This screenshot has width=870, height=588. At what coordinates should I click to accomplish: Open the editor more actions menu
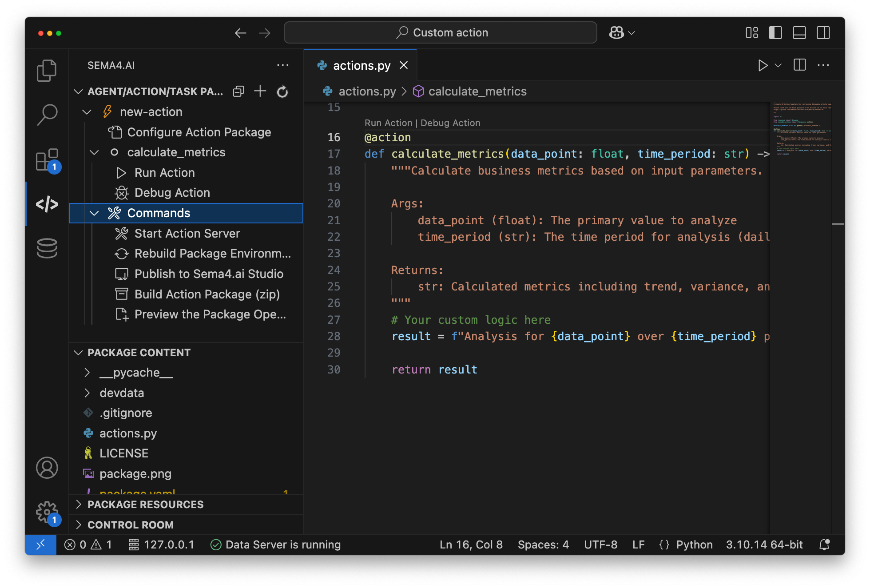(823, 65)
